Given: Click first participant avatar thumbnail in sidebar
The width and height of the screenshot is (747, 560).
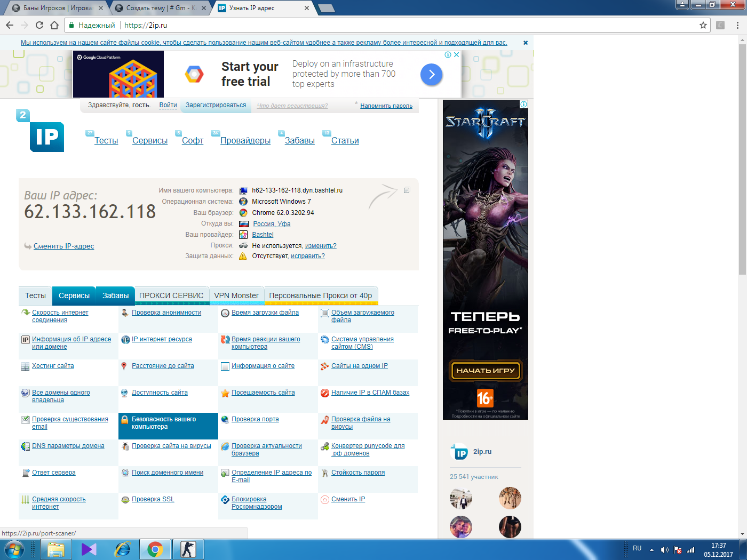Looking at the screenshot, I should point(461,498).
